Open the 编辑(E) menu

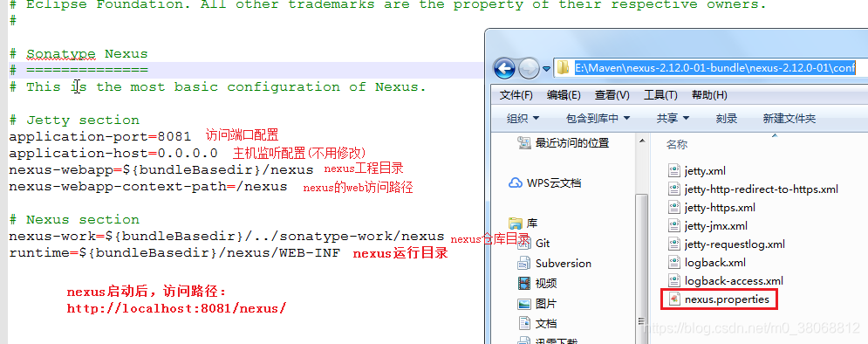[x=564, y=94]
